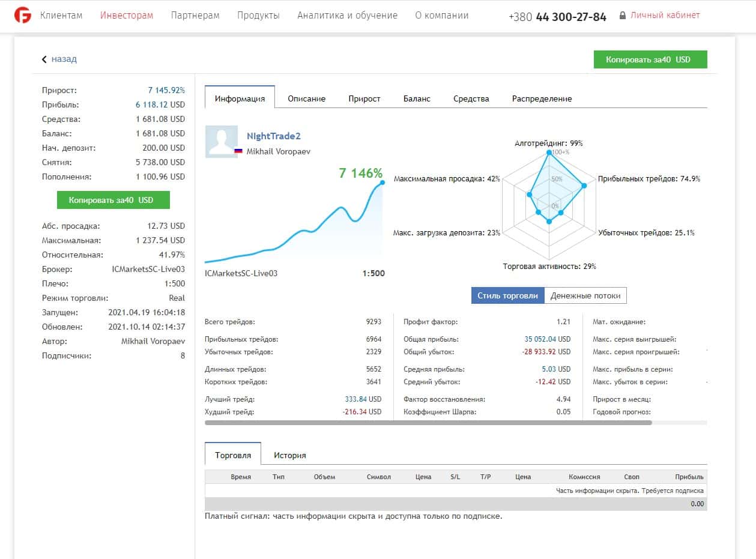Click the NightTrade2 avatar placeholder image
This screenshot has width=756, height=559.
(222, 142)
